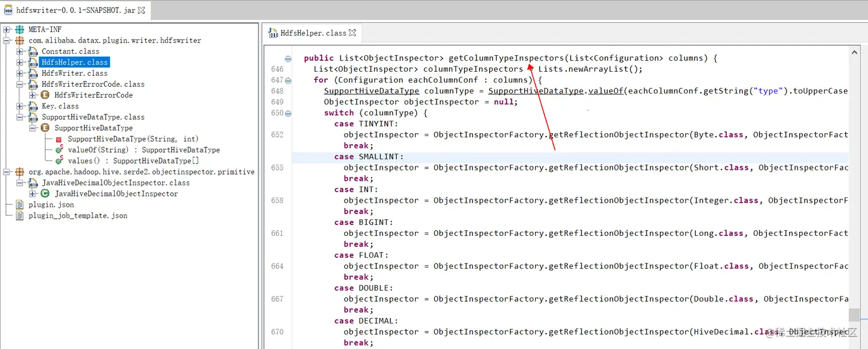Viewport: 868px width, 349px height.
Task: Click the Key.class file icon
Action: pos(33,106)
